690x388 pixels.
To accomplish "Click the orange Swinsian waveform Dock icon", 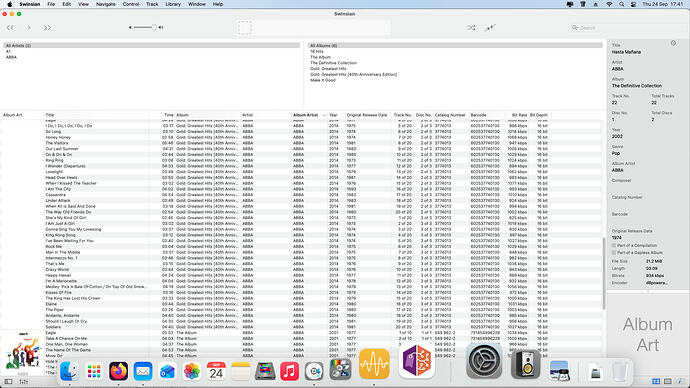I will coord(374,364).
